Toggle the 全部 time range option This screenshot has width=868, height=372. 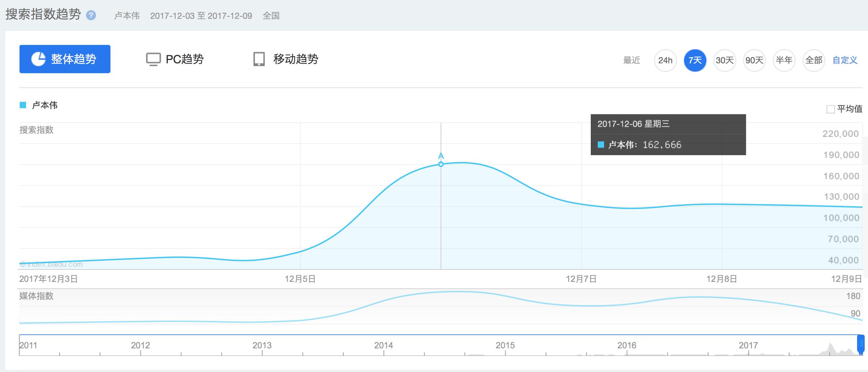coord(814,60)
